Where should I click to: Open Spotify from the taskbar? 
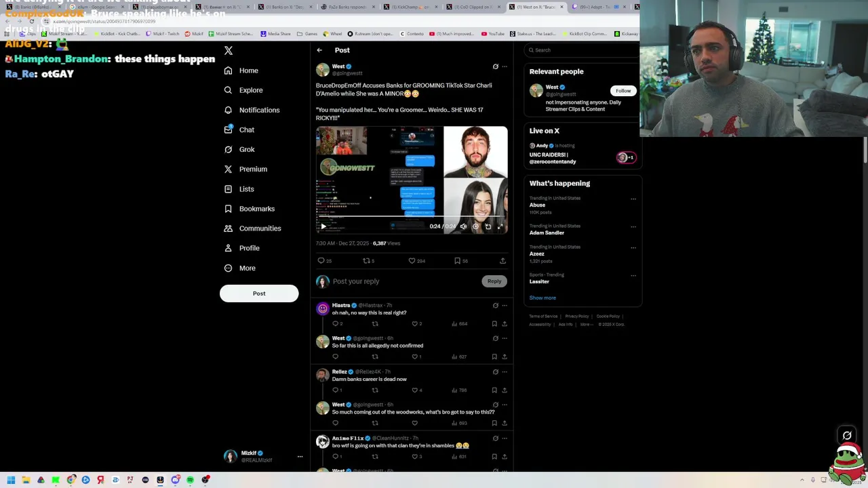tap(190, 480)
